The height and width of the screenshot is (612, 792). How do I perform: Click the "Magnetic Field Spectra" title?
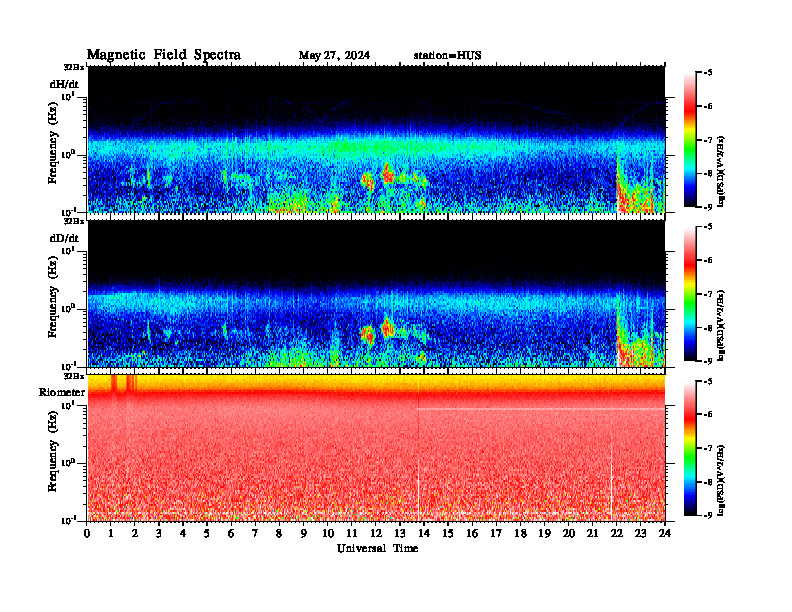pos(164,55)
